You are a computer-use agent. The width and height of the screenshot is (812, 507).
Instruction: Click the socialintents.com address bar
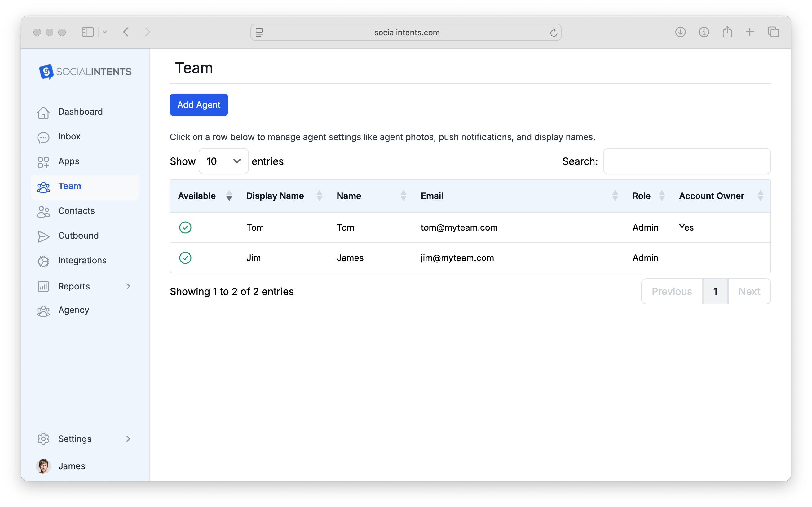click(x=406, y=33)
